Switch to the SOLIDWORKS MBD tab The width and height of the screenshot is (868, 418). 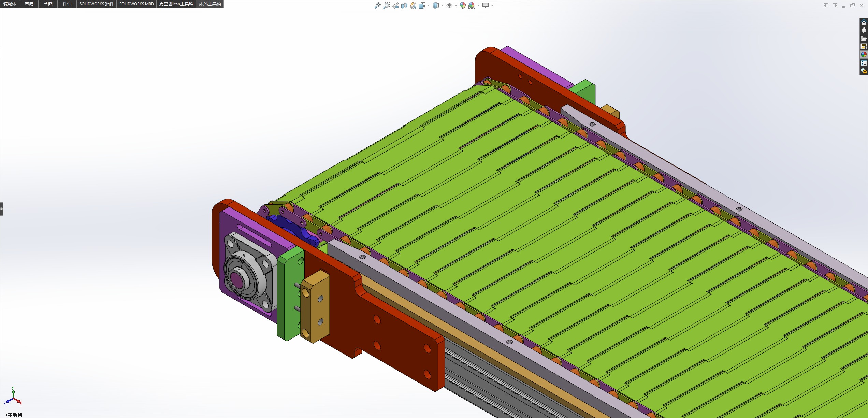136,4
